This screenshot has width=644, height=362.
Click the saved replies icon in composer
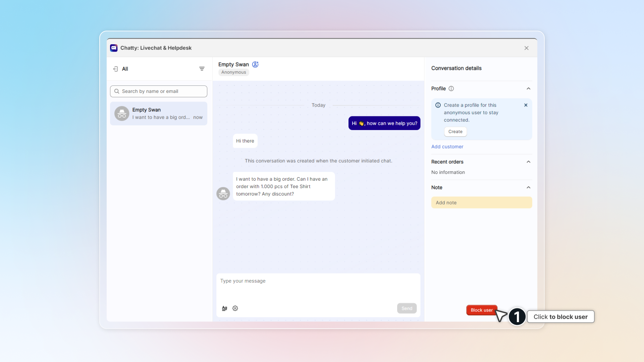(x=235, y=308)
